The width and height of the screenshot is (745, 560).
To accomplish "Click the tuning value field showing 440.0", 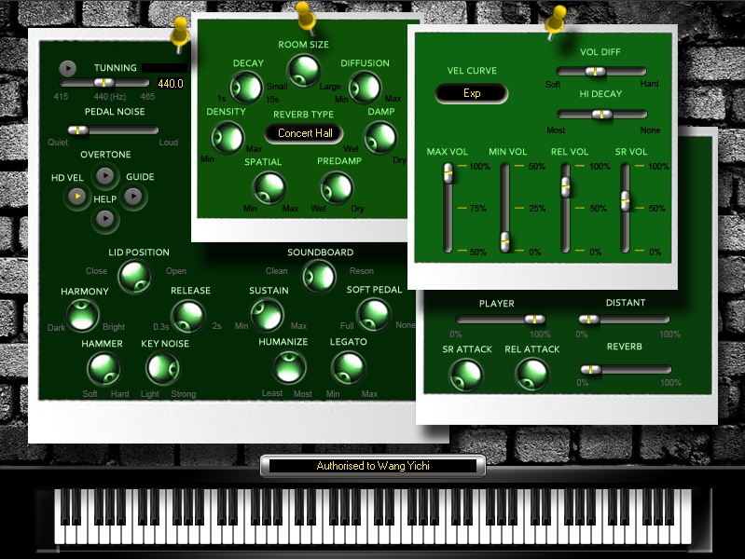I will coord(170,83).
